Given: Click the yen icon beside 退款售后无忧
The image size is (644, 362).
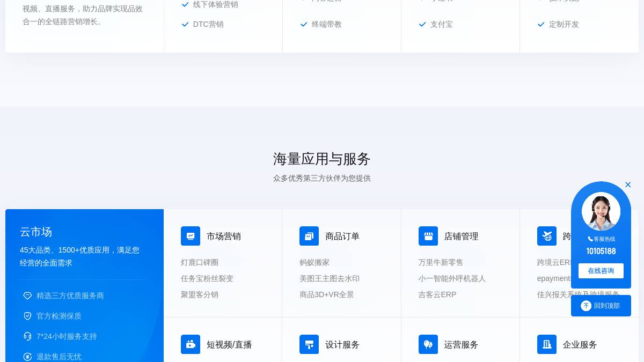Looking at the screenshot, I should (27, 357).
